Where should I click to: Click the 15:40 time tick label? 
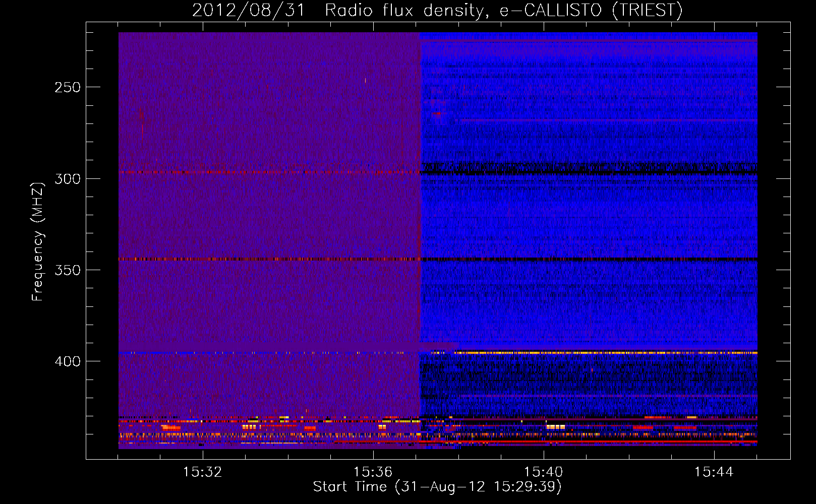[543, 472]
